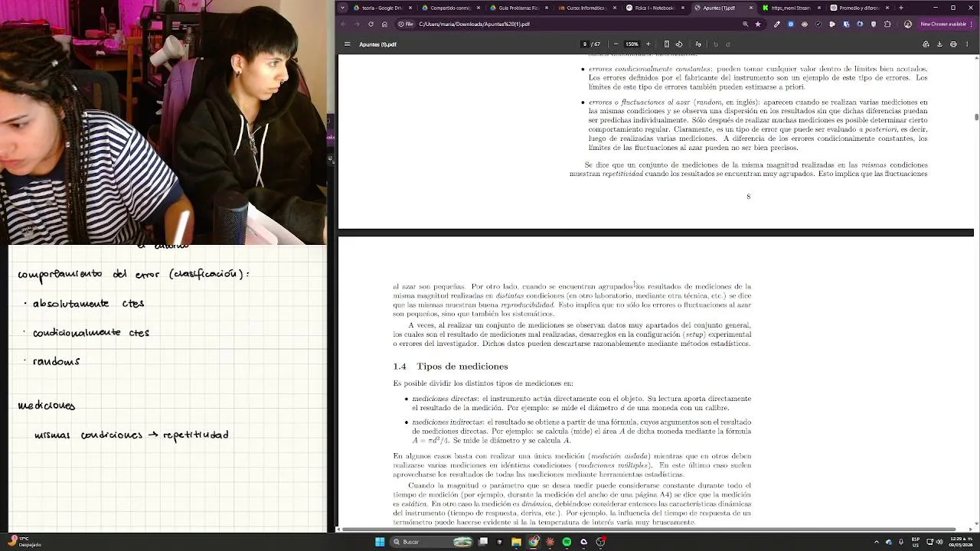The height and width of the screenshot is (551, 980).
Task: Open the Windows Start menu
Action: click(380, 542)
